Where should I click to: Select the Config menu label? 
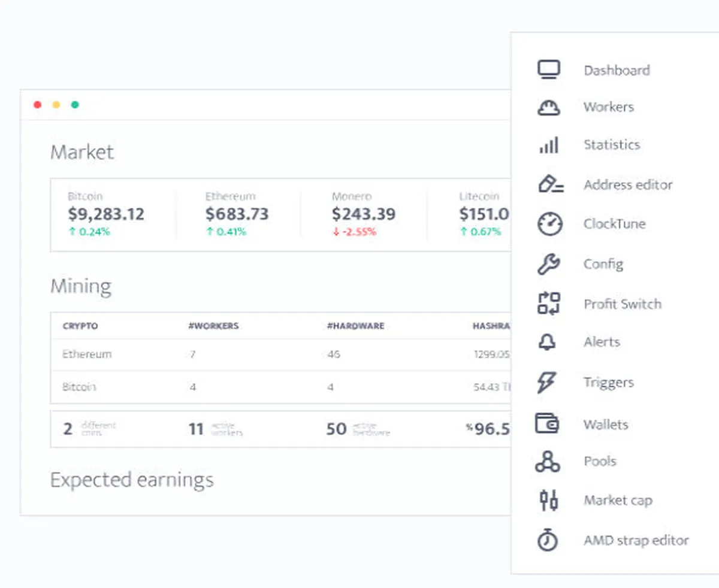point(603,264)
